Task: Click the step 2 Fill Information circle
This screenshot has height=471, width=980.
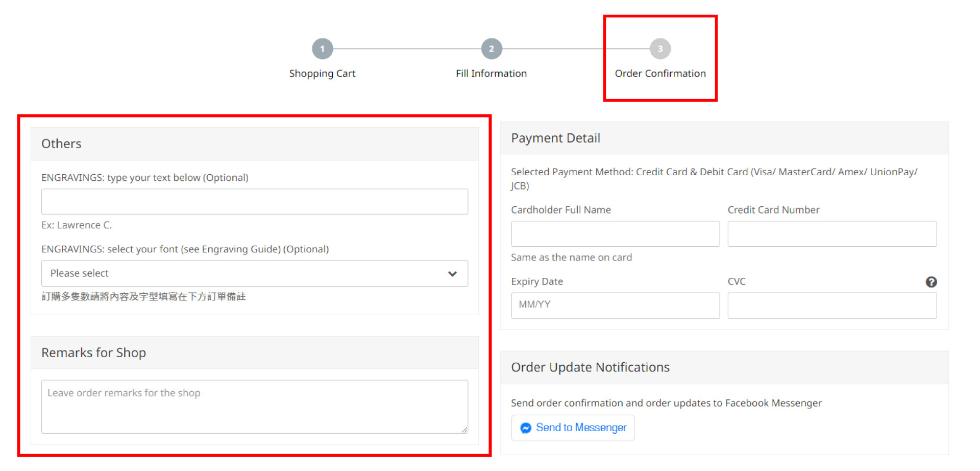Action: 492,49
